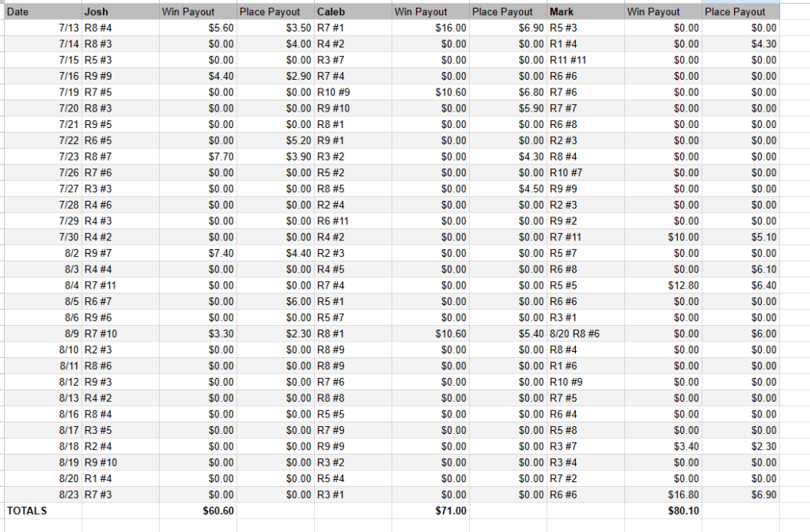The image size is (810, 532).
Task: Select the TOTALS label cell
Action: pos(42,511)
